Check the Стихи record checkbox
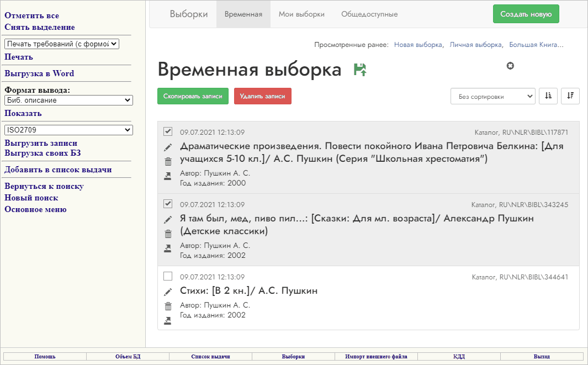The height and width of the screenshot is (365, 588). pos(168,276)
